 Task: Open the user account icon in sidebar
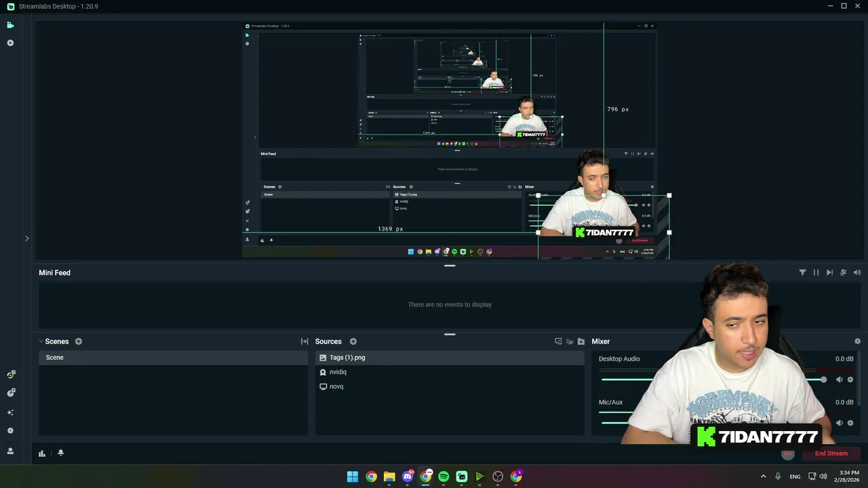coord(10,451)
